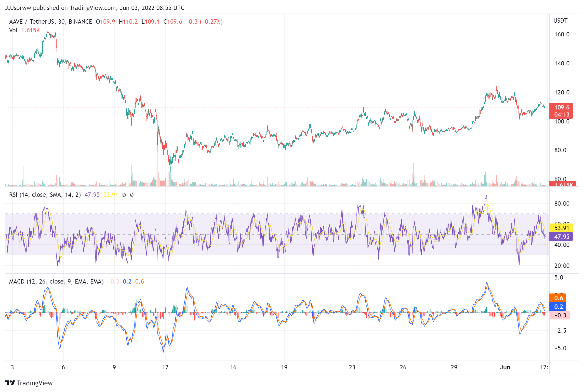Click the RSI 20.00 axis label
This screenshot has height=392, width=584.
click(562, 266)
